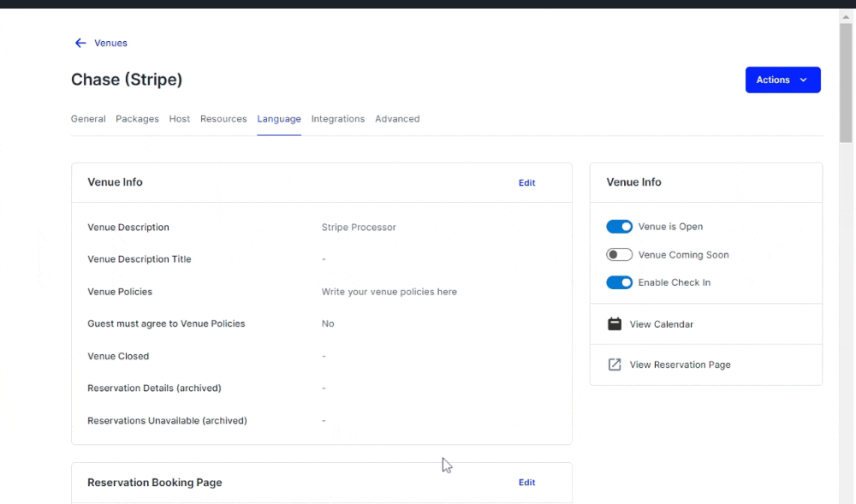Select the Language tab
856x504 pixels.
coord(279,119)
